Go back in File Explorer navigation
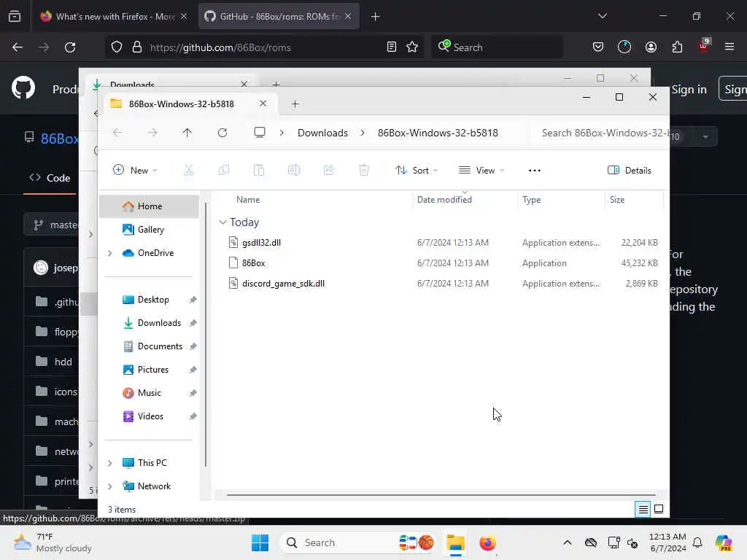 (117, 133)
